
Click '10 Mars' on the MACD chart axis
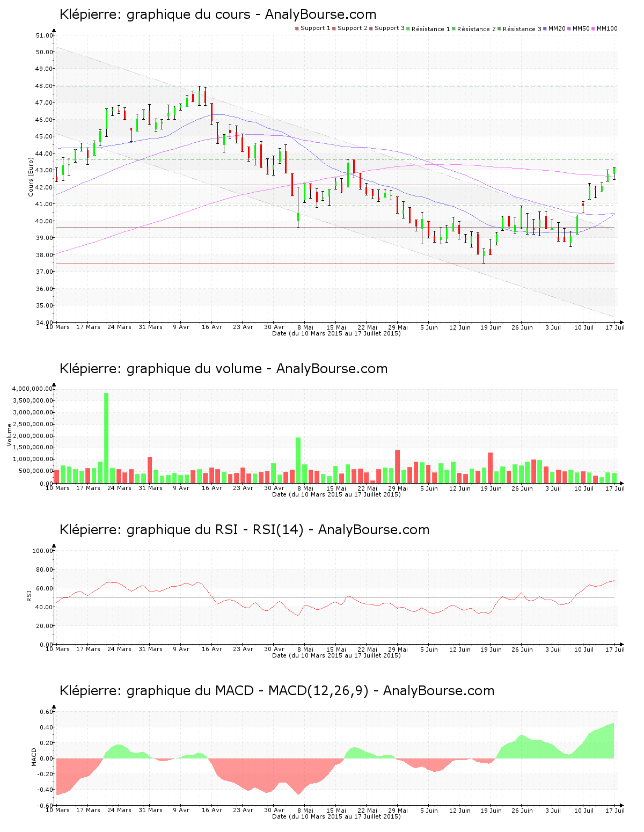pyautogui.click(x=57, y=811)
